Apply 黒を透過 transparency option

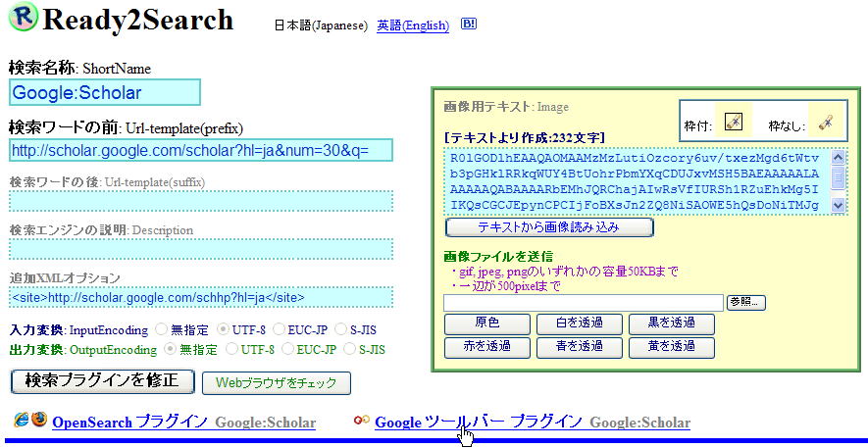[x=672, y=324]
